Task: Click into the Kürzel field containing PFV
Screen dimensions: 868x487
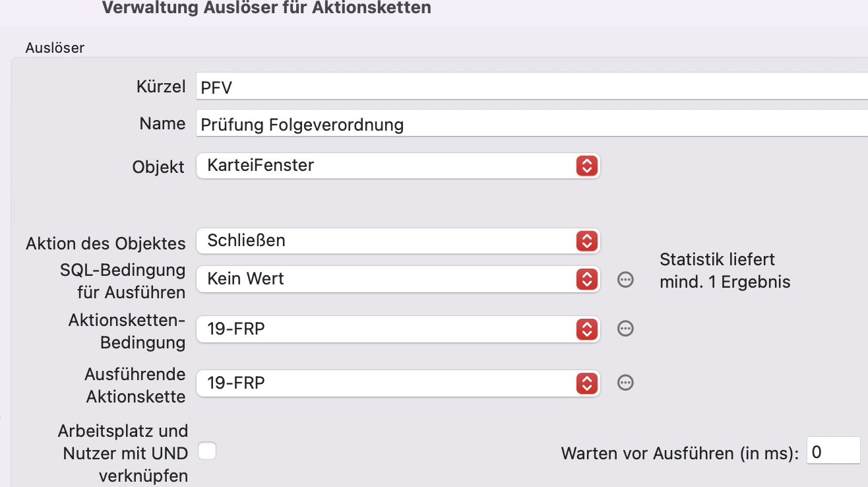Action: coord(532,86)
